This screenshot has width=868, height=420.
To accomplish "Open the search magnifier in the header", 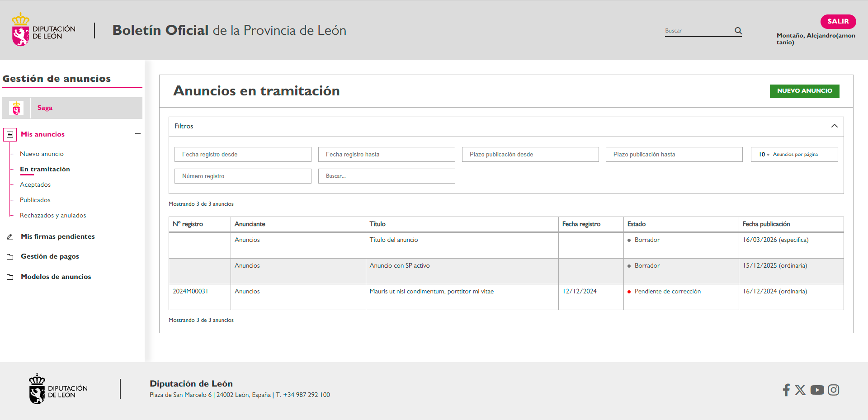I will [x=738, y=31].
